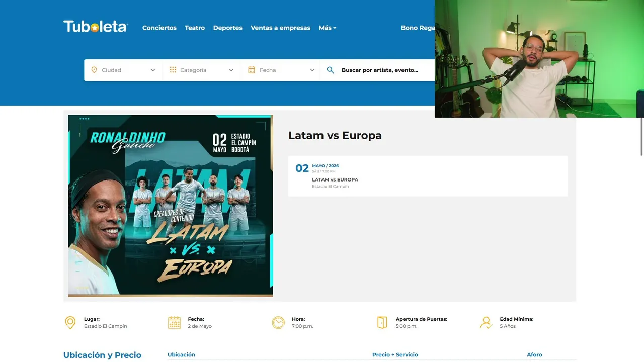Click the Hora clock icon
The image size is (644, 362).
click(278, 323)
